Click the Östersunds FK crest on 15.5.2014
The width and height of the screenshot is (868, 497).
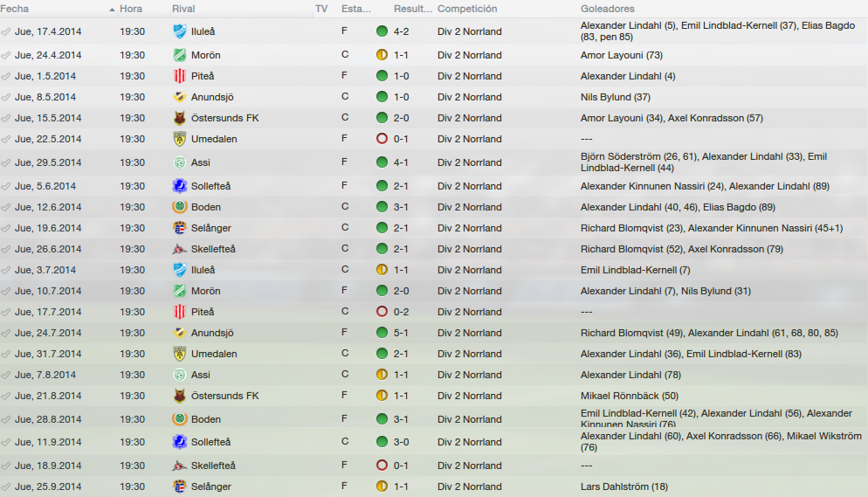click(179, 118)
